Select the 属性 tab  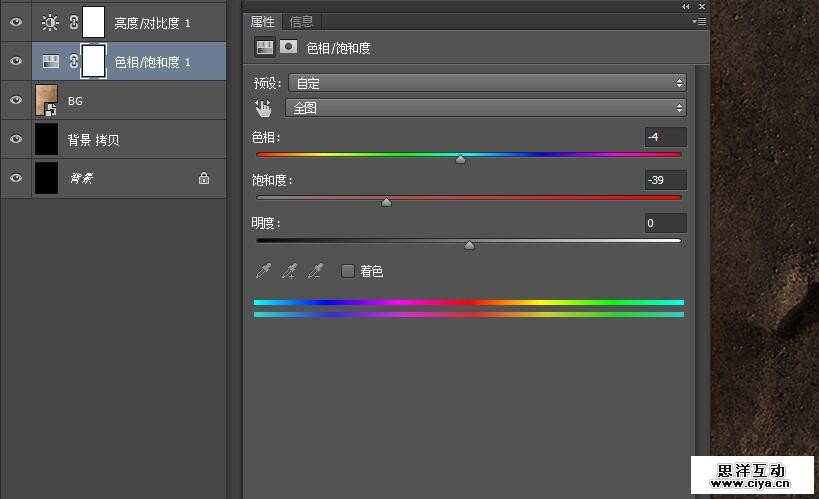click(263, 21)
